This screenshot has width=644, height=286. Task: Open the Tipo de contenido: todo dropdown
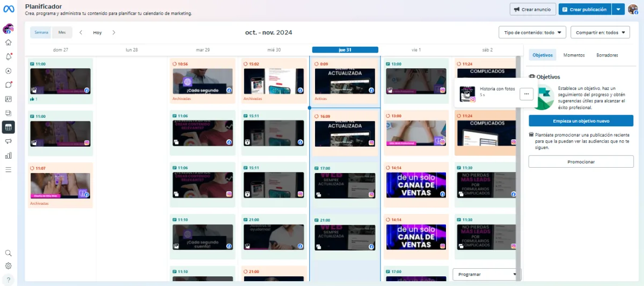[532, 32]
